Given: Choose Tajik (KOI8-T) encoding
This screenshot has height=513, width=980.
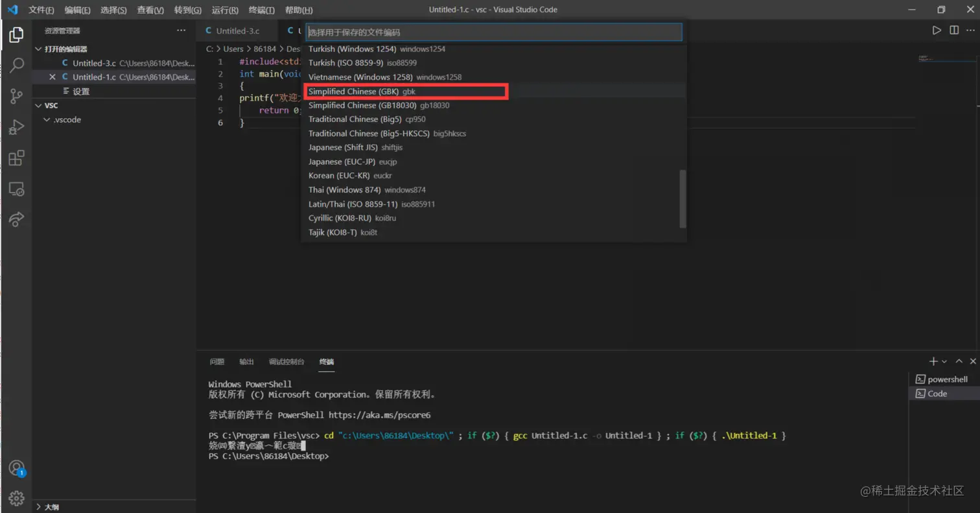Looking at the screenshot, I should click(494, 232).
